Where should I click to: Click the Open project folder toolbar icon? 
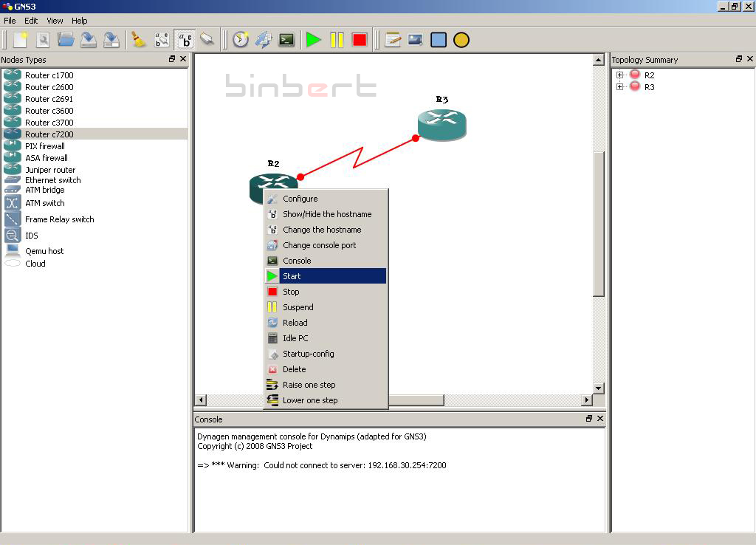tap(66, 40)
